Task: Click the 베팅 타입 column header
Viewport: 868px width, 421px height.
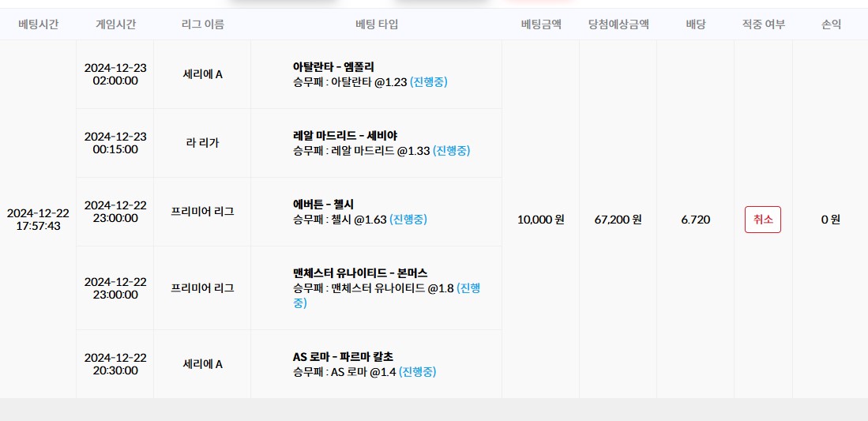Action: pos(377,24)
